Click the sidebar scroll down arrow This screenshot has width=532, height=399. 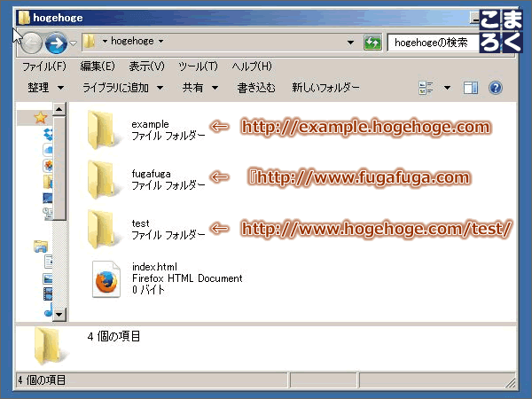coord(59,314)
